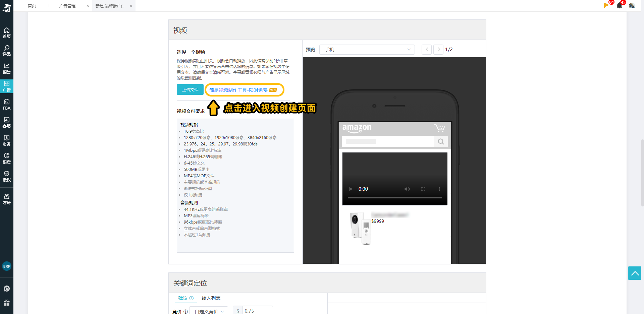Play the preview video
Screen dimensions: 644x314
click(x=351, y=189)
